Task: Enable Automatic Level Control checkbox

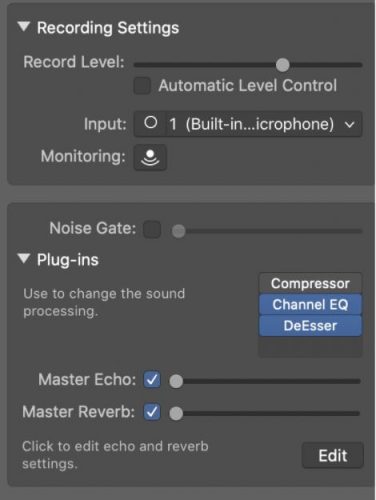Action: click(x=142, y=86)
